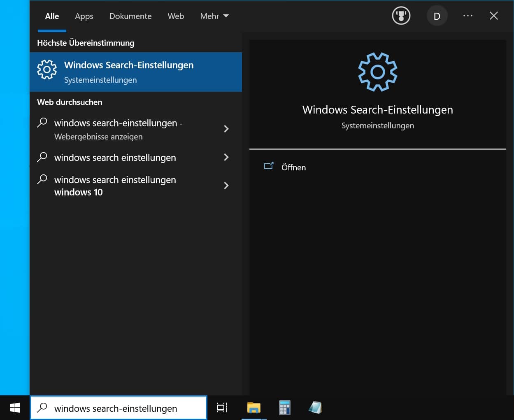Click the magnifier icon in the search box
The width and height of the screenshot is (514, 420).
[42, 408]
